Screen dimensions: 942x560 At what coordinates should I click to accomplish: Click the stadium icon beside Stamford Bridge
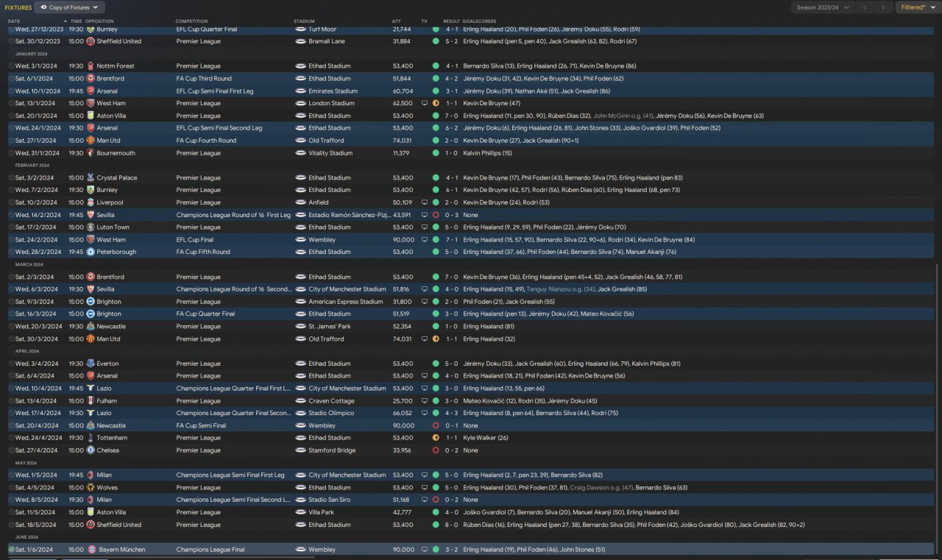click(x=300, y=450)
